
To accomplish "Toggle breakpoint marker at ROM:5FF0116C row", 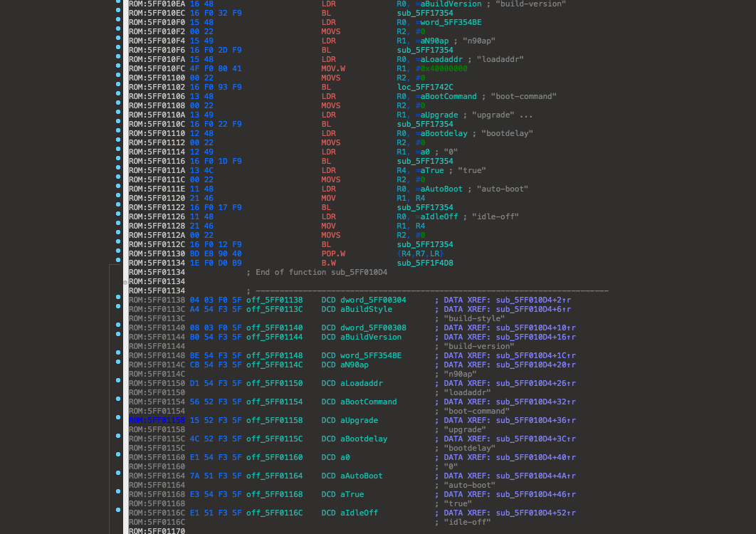I will coord(118,513).
